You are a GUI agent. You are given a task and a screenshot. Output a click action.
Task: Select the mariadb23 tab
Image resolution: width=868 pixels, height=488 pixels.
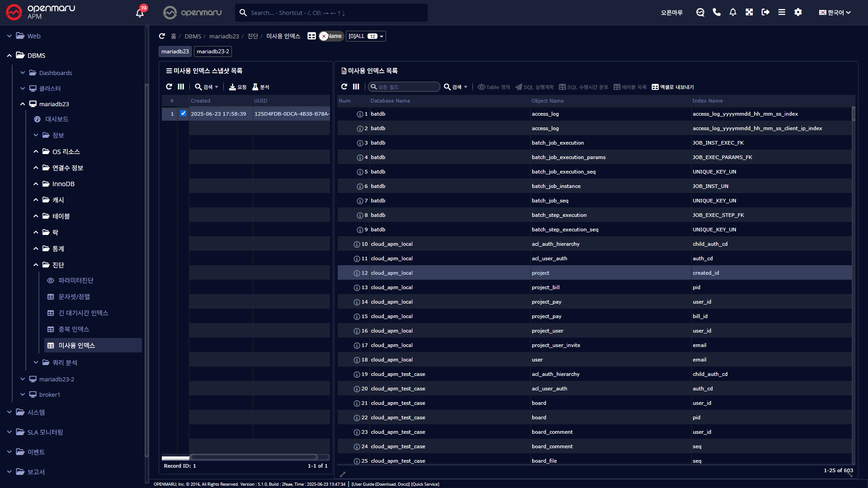tap(175, 52)
